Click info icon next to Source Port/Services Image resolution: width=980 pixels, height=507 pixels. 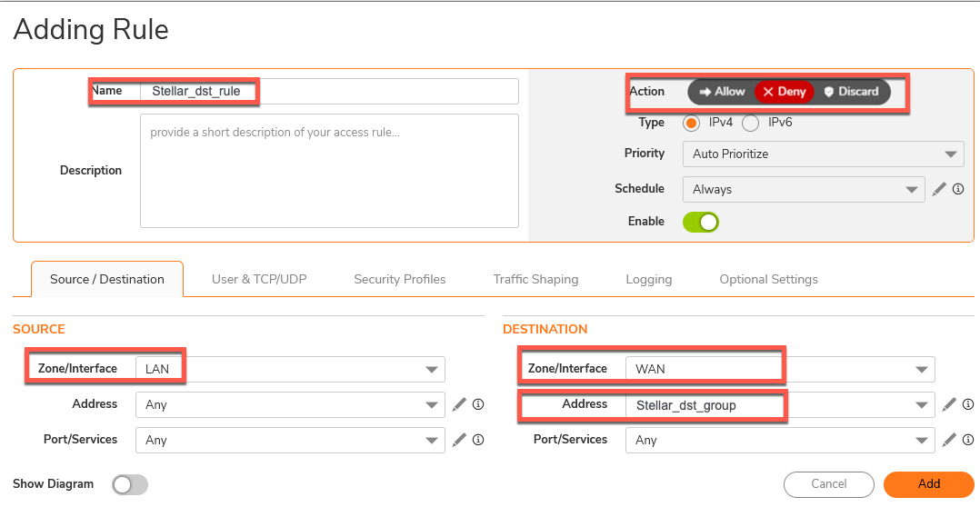pyautogui.click(x=477, y=440)
